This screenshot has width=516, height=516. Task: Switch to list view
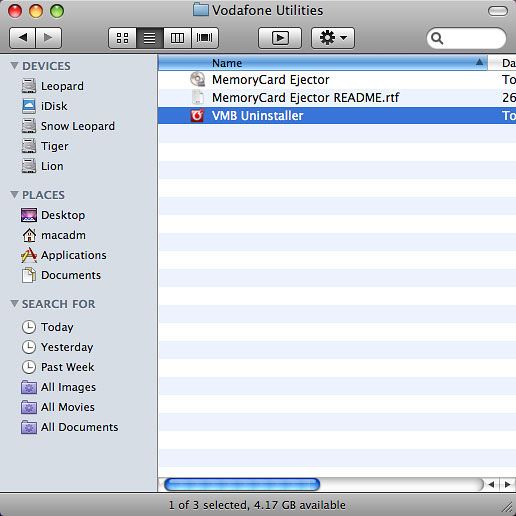point(150,38)
